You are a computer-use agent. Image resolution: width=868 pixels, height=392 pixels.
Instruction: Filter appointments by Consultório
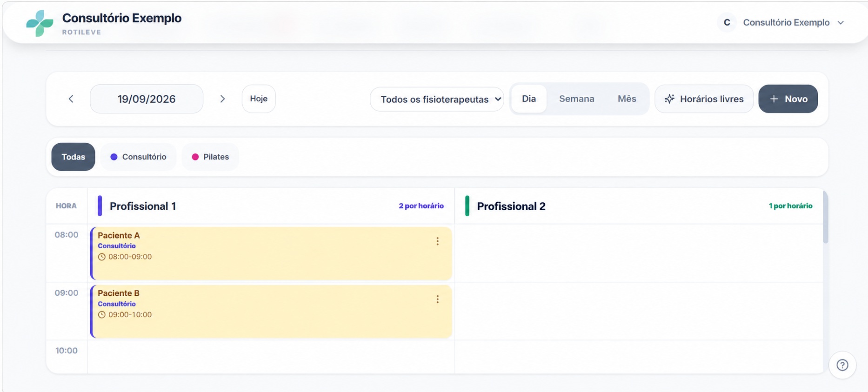[x=138, y=157]
